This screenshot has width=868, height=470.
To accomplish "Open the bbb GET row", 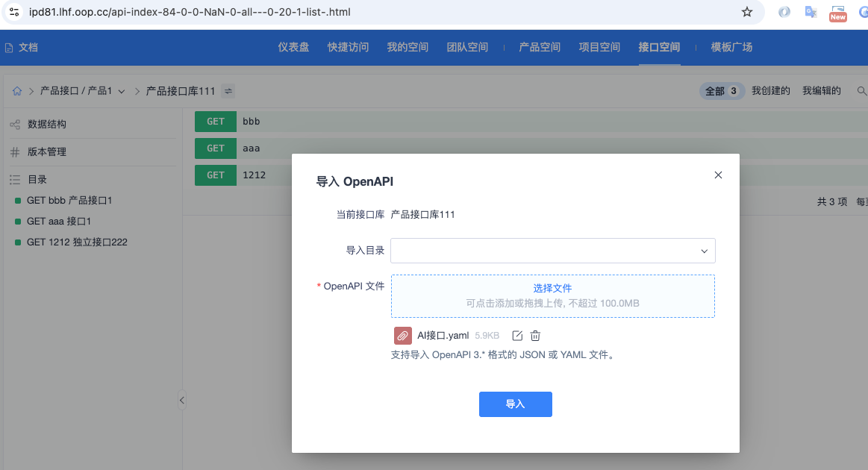I will point(531,122).
